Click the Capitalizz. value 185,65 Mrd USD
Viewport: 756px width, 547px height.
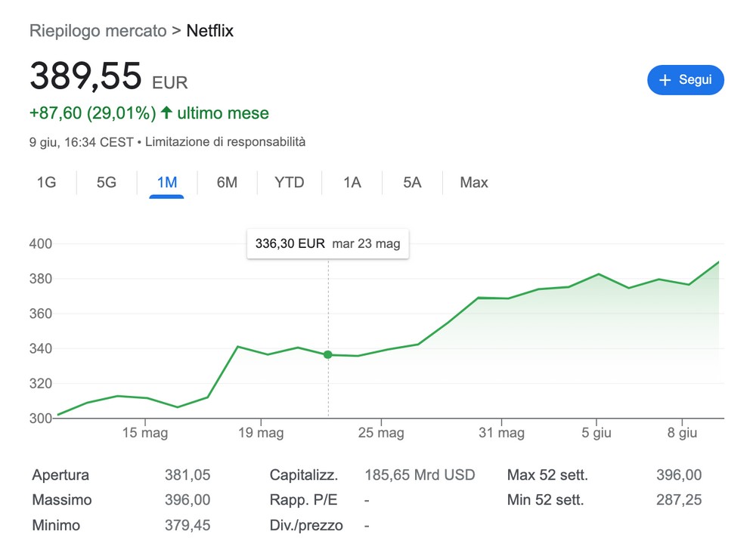(420, 474)
